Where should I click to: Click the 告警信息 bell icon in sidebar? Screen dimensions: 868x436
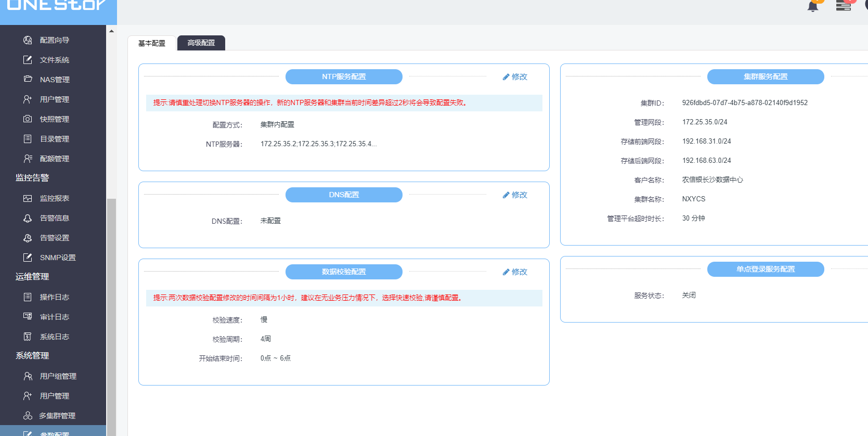click(x=28, y=218)
